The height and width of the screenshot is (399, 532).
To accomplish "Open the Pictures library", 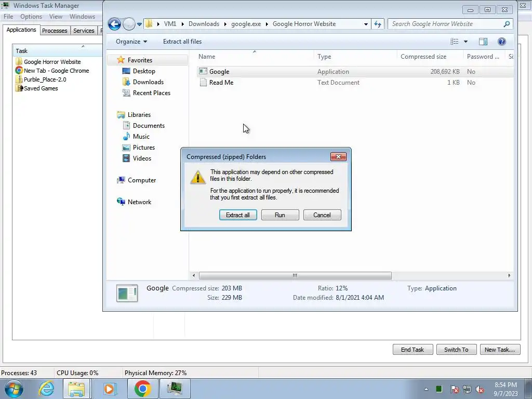I will click(144, 147).
